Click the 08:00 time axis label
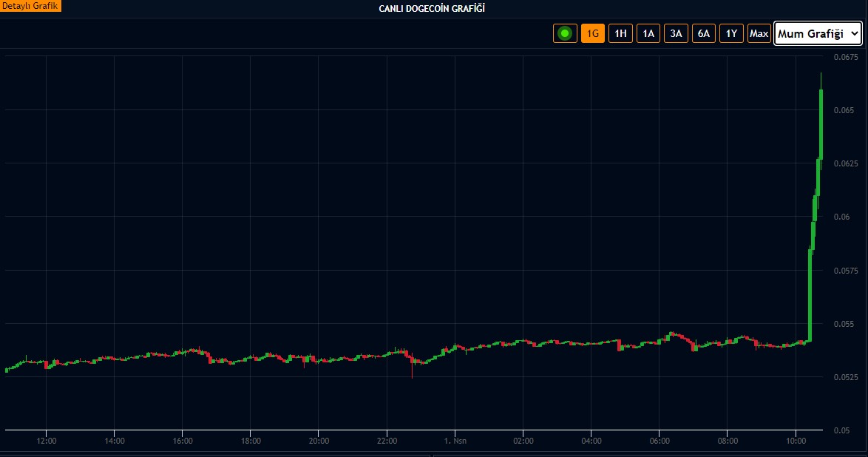Screen dimensions: 868x457 click(x=728, y=441)
